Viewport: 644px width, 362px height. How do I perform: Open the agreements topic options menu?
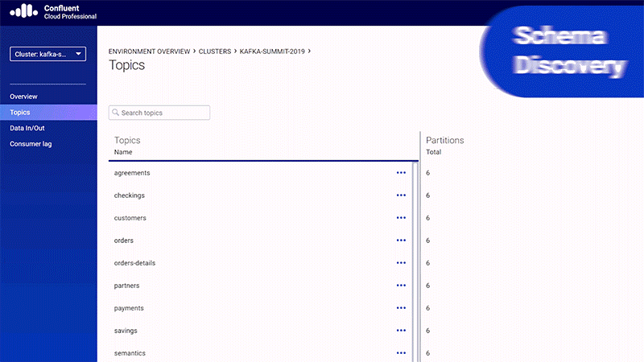[x=401, y=173]
